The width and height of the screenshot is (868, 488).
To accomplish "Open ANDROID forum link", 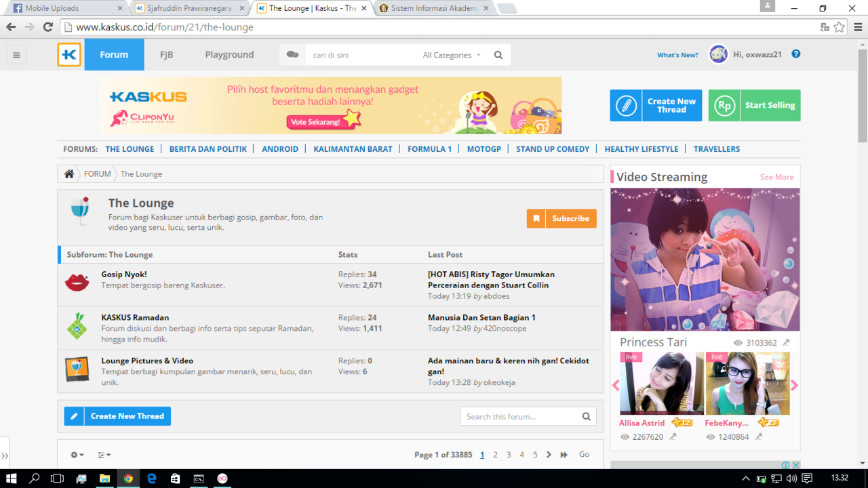I will click(x=280, y=149).
